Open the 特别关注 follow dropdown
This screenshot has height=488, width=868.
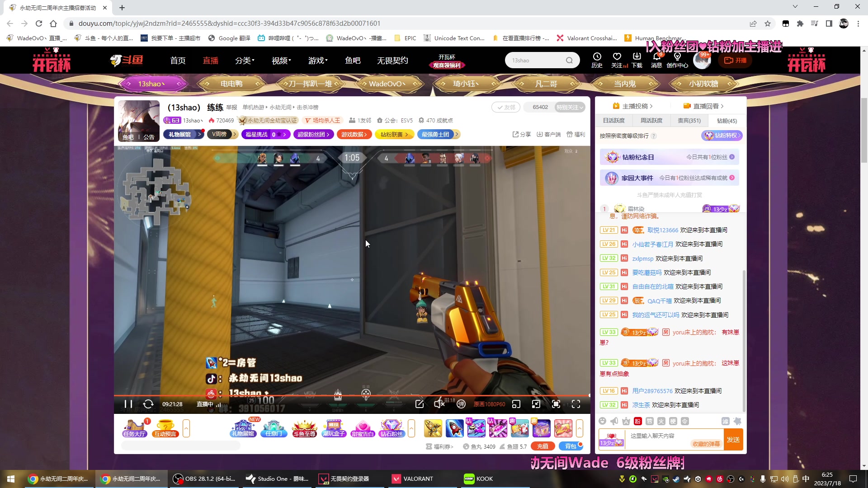click(570, 107)
